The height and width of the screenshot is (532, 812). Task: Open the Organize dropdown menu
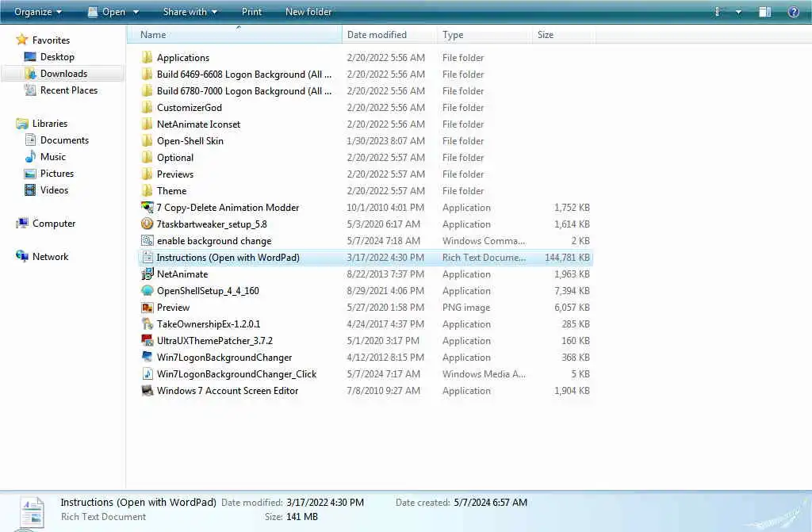[38, 11]
